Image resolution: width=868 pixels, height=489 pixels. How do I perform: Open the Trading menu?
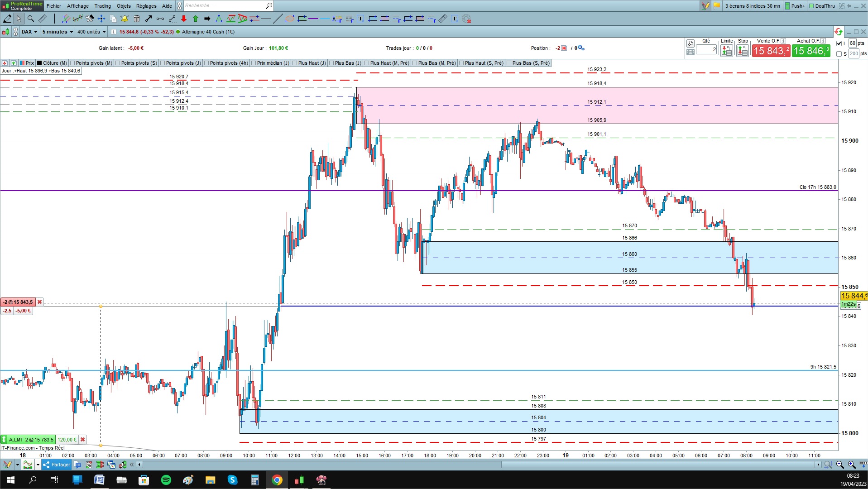point(102,6)
